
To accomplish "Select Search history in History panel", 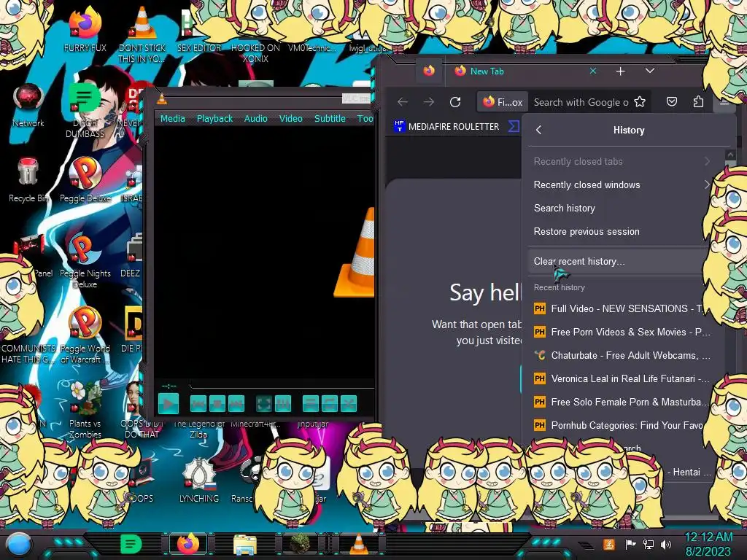I will (x=622, y=208).
